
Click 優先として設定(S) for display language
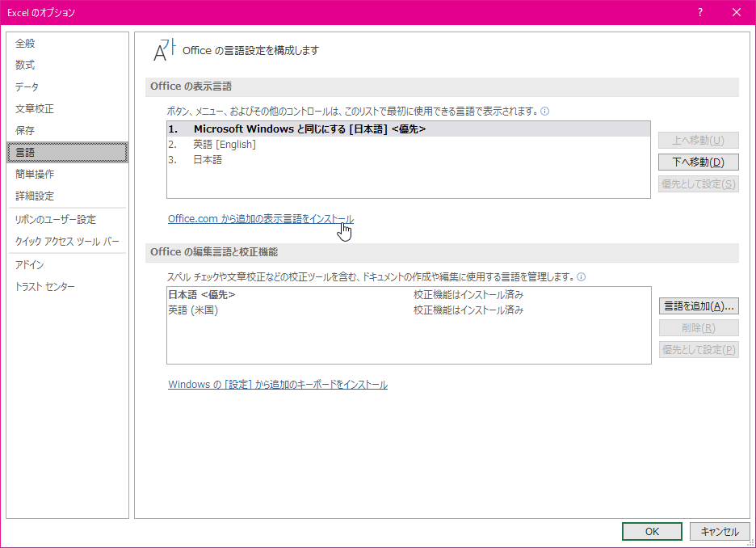pos(698,183)
